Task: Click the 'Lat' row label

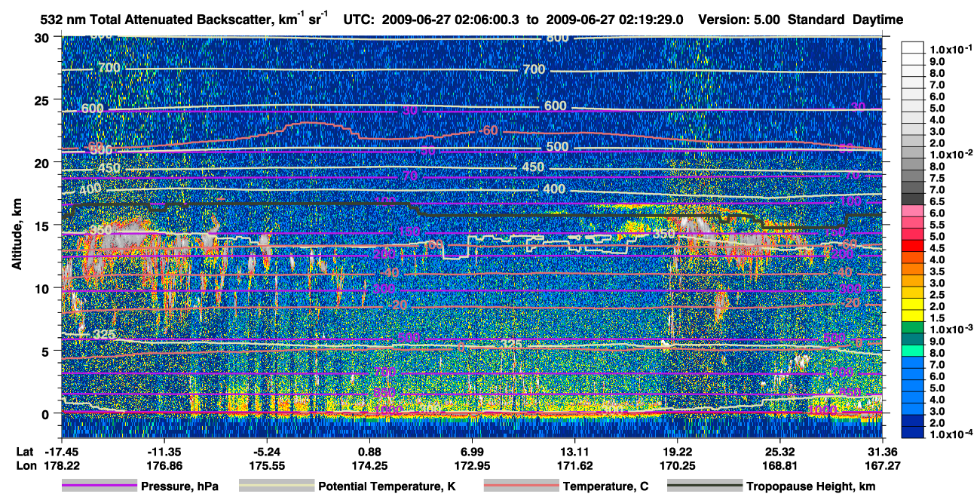Action: click(25, 452)
